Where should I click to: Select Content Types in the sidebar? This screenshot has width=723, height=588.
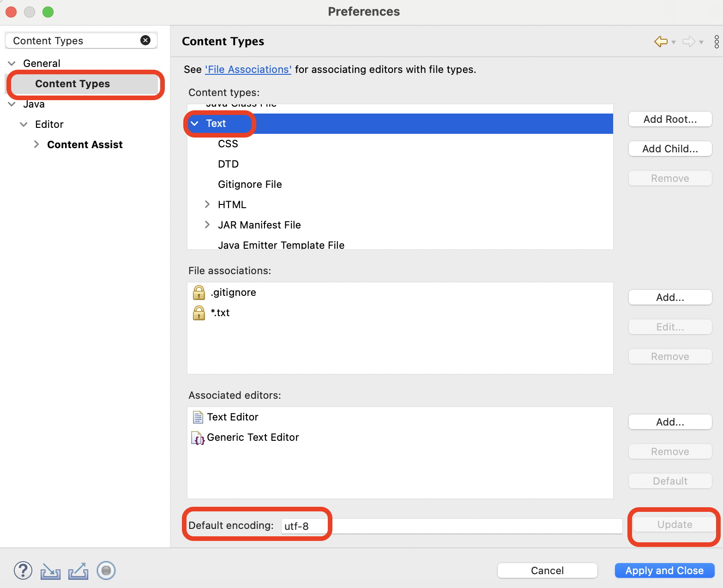click(72, 84)
